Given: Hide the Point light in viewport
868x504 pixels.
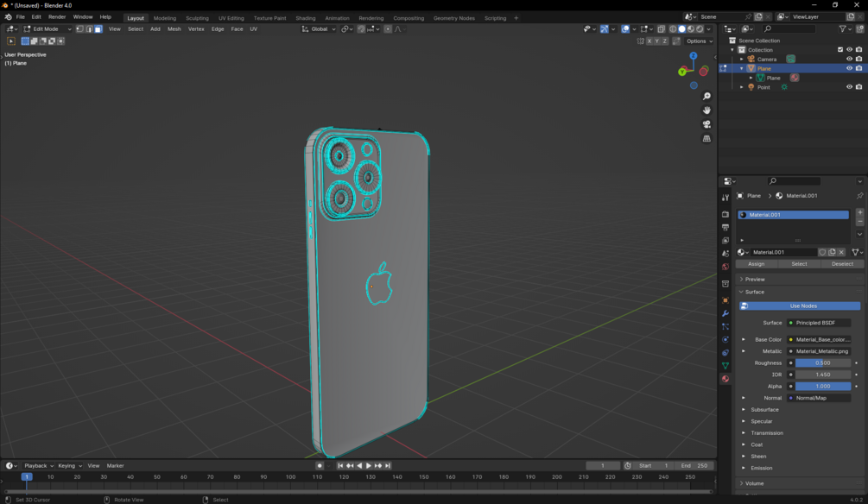Looking at the screenshot, I should (849, 87).
